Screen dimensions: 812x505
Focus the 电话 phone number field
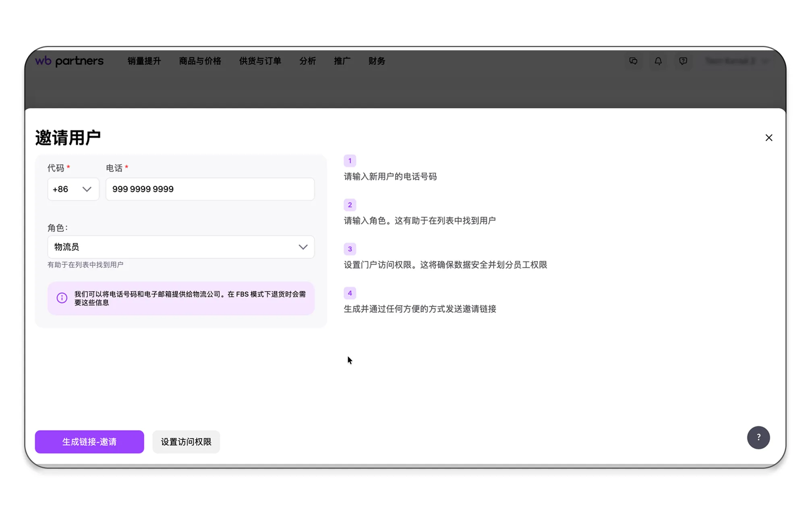click(x=210, y=189)
